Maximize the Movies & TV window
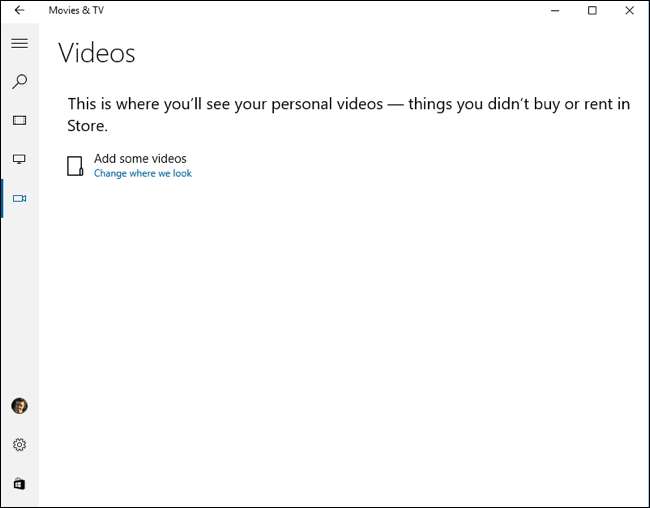Screen dimensions: 650x508 pyautogui.click(x=592, y=11)
